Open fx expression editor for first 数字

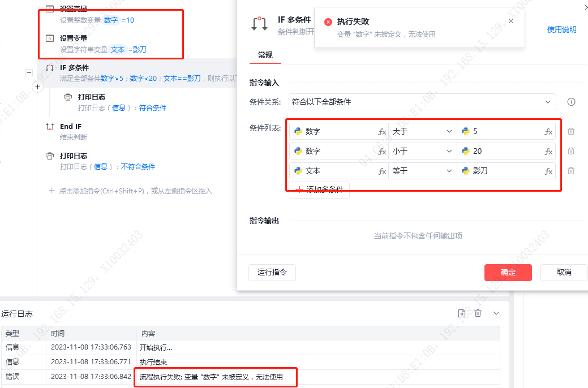[382, 132]
